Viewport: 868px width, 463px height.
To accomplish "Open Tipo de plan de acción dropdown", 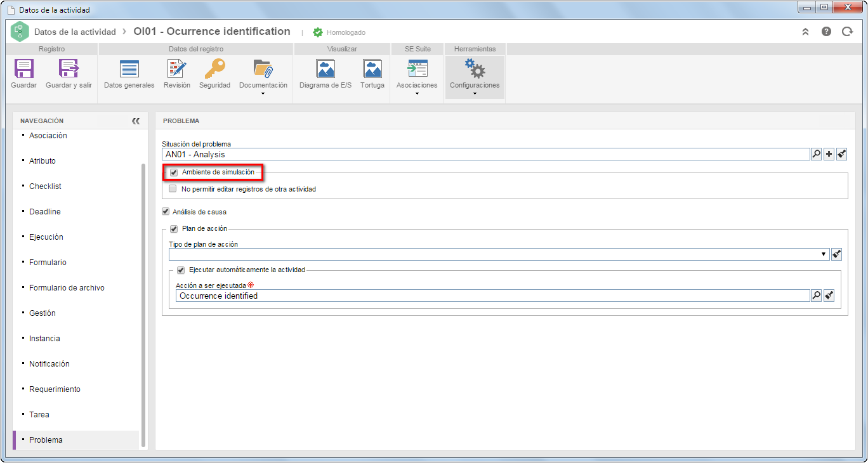I will click(824, 254).
